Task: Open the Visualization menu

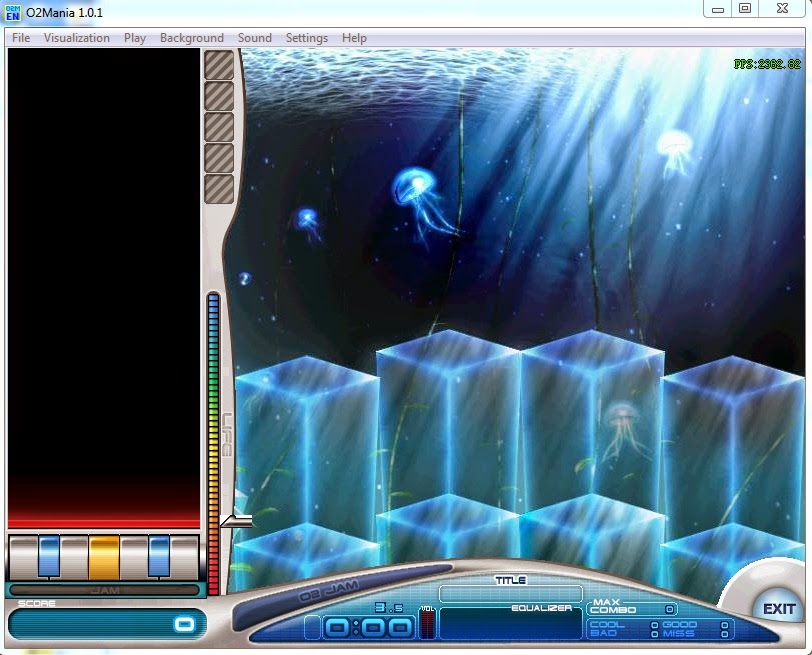Action: [x=77, y=37]
